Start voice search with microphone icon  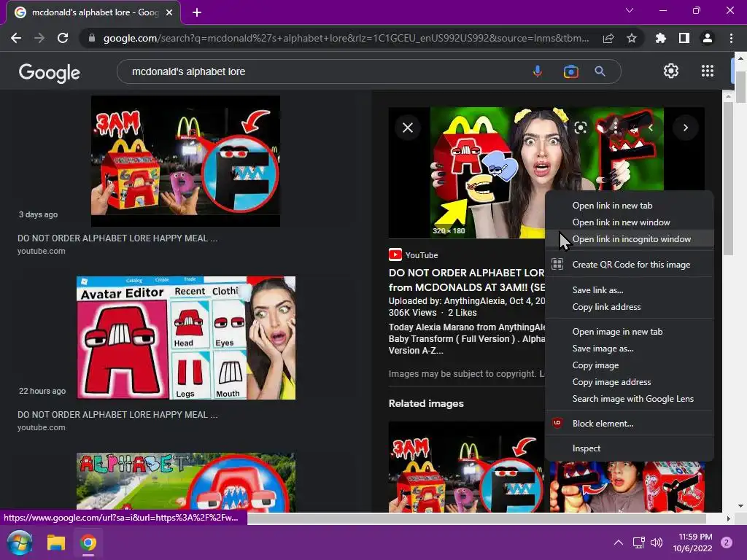coord(538,71)
